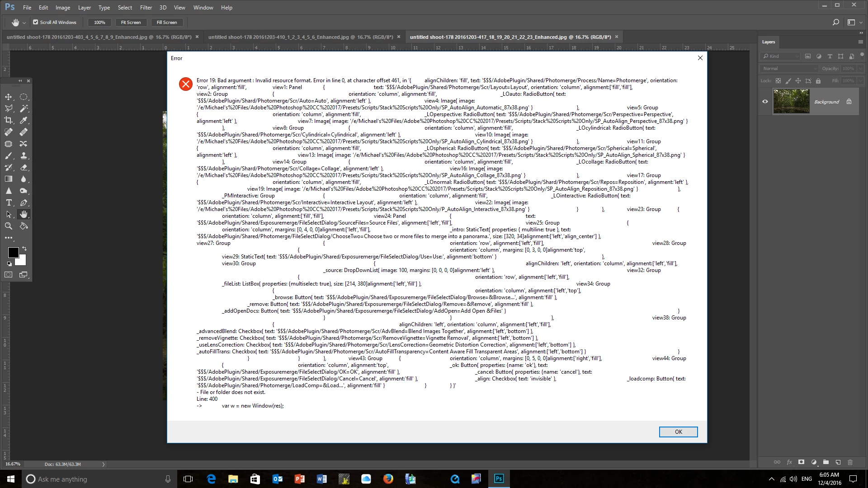Image resolution: width=868 pixels, height=488 pixels.
Task: Hide the Background layer eye icon
Action: [x=765, y=102]
